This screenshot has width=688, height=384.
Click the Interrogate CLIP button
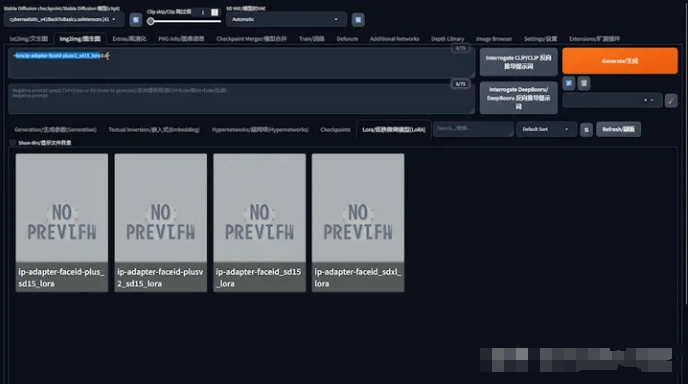click(518, 62)
